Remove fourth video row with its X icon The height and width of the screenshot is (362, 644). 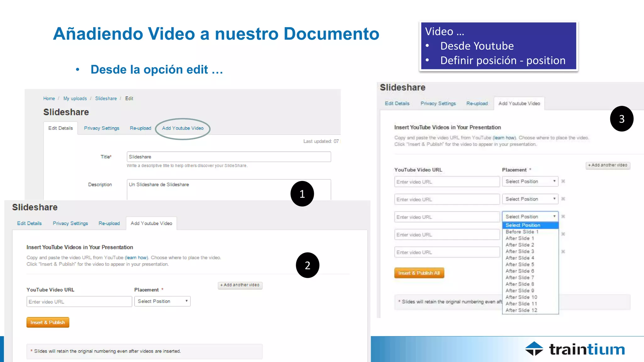point(563,234)
